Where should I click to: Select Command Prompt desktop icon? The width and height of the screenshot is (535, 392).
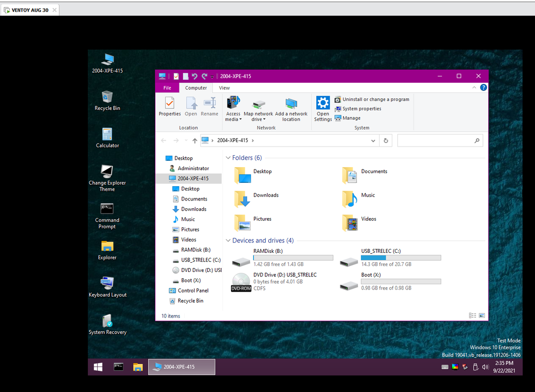tap(107, 216)
